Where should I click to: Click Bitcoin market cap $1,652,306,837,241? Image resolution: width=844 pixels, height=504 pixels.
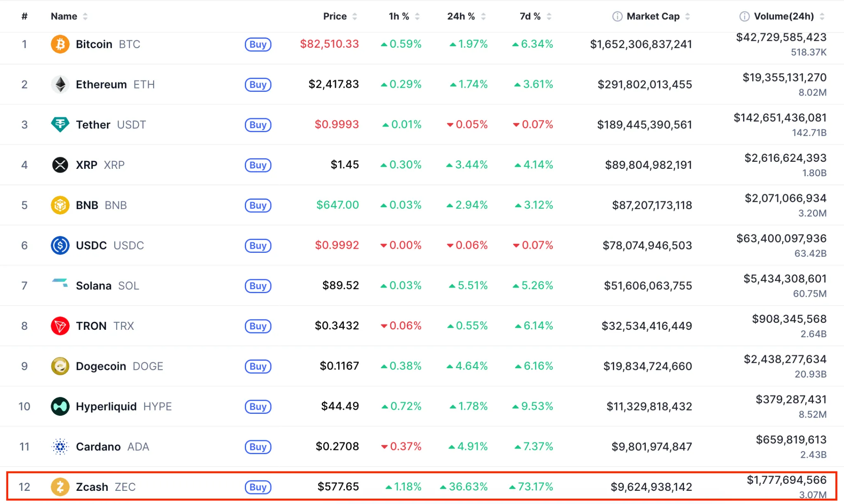coord(641,44)
